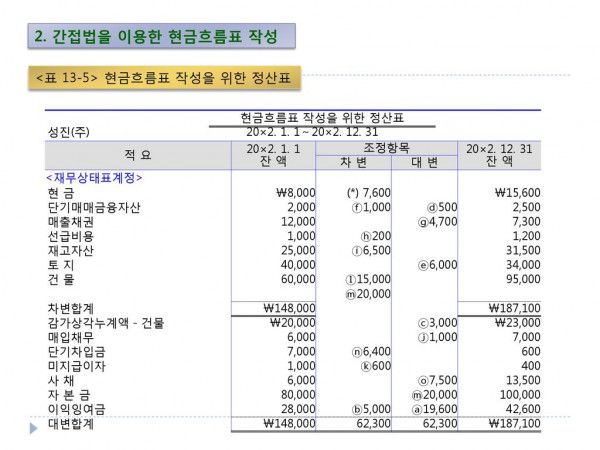Image resolution: width=600 pixels, height=450 pixels.
Task: Click the '선급비용' row label
Action: pos(71,236)
